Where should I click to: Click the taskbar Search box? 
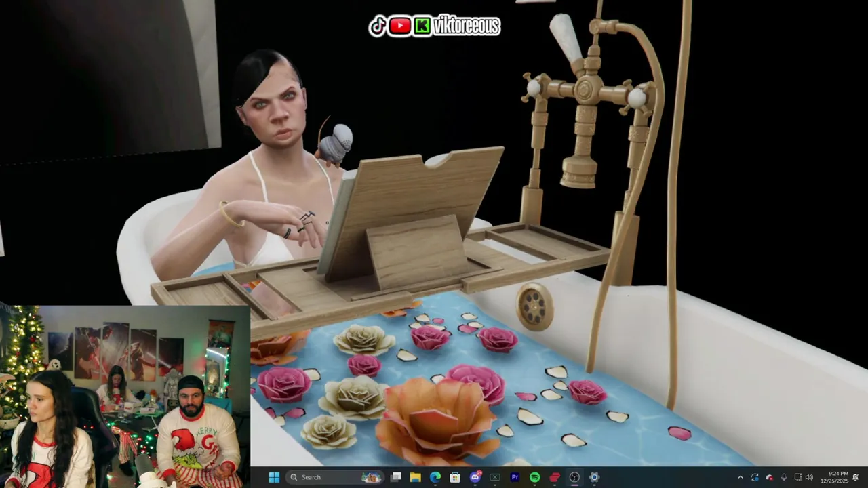pyautogui.click(x=336, y=477)
